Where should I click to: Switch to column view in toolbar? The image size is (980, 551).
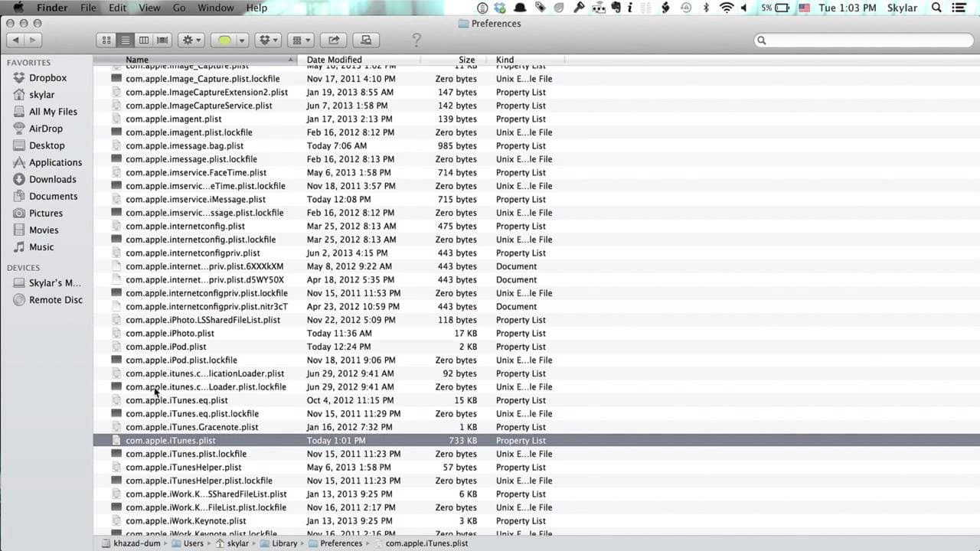[x=143, y=40]
